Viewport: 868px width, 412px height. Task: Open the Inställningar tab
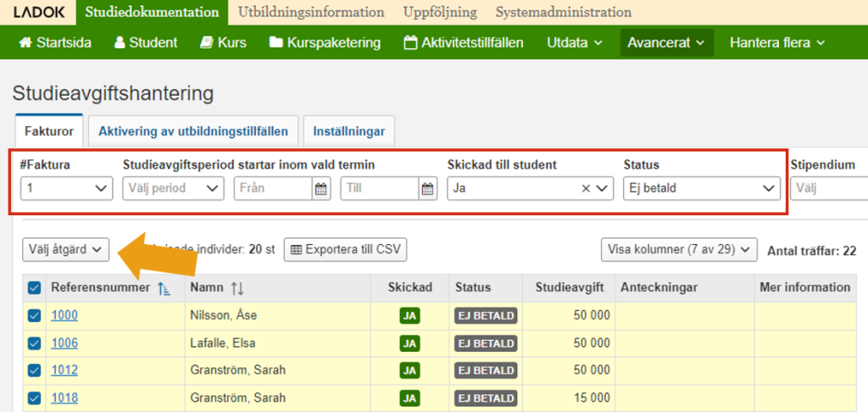[348, 131]
